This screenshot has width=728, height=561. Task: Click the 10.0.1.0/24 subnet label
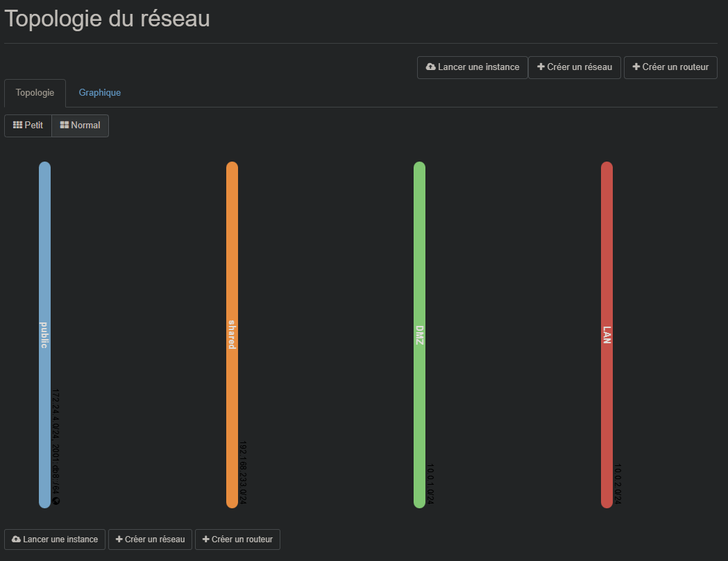(x=430, y=484)
